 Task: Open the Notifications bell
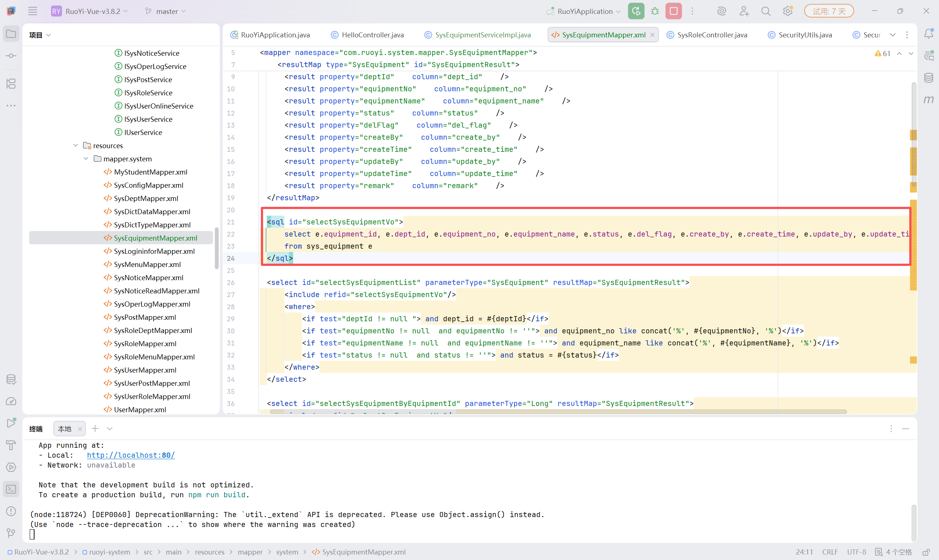(929, 34)
